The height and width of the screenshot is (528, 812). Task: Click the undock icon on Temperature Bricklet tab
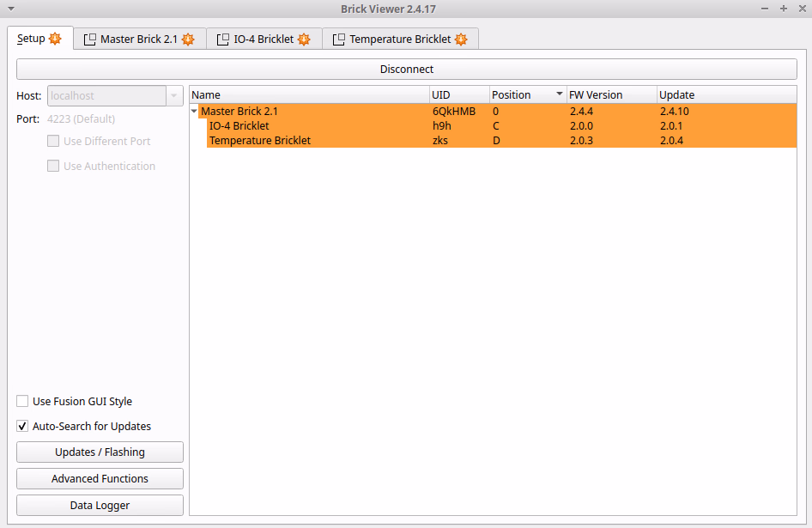pos(339,39)
